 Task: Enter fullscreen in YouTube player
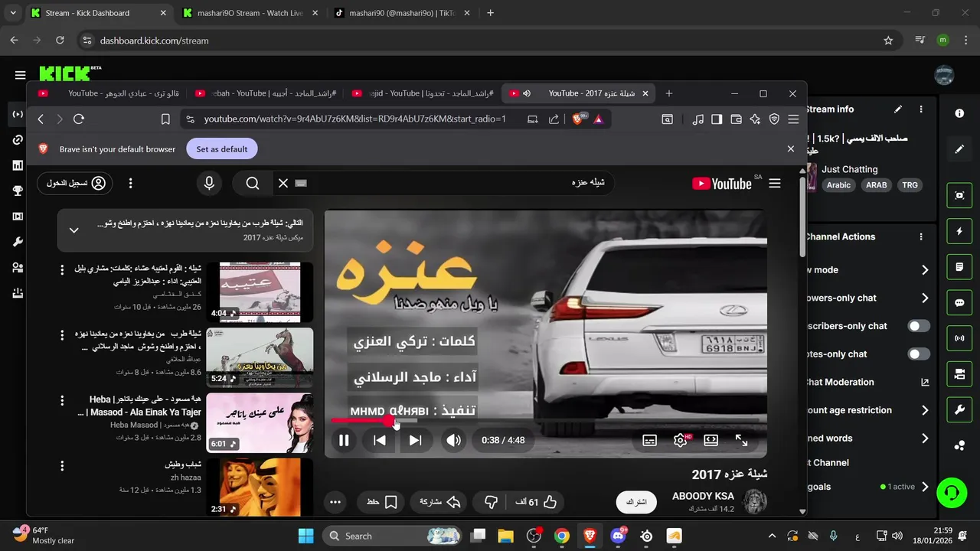741,440
